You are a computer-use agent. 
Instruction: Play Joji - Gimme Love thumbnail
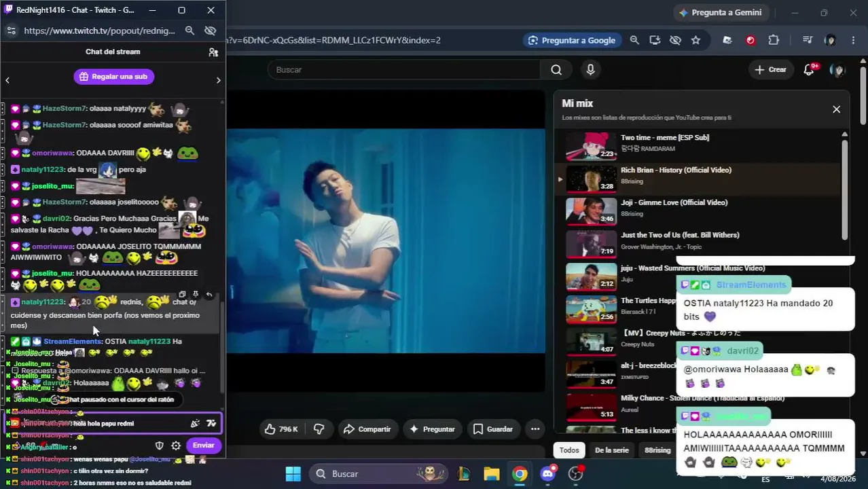click(x=591, y=211)
